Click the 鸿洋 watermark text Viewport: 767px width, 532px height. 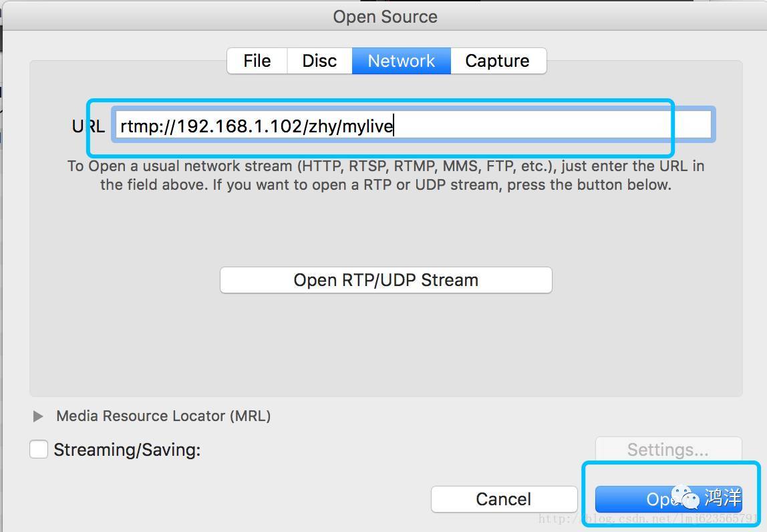pos(722,497)
